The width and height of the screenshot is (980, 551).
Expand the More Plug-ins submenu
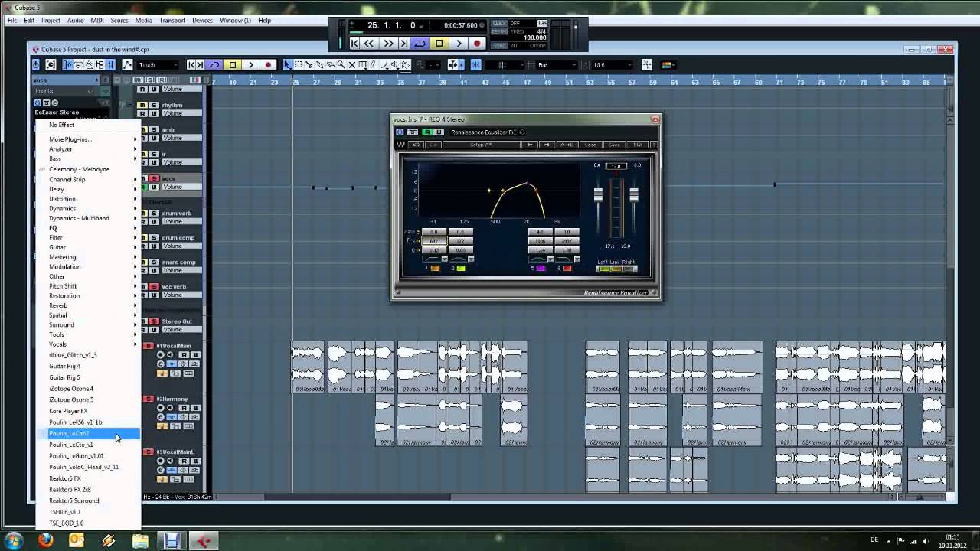(x=87, y=139)
